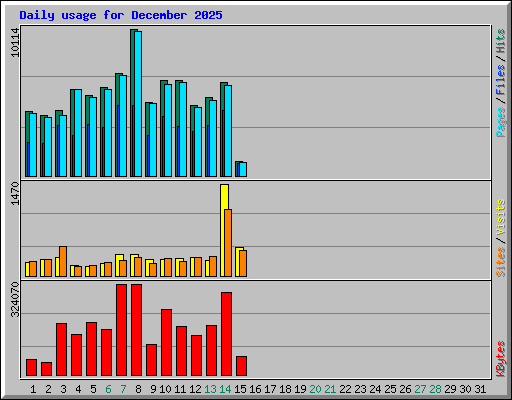
Task: Click day label 25 on the x-axis
Action: [390, 389]
